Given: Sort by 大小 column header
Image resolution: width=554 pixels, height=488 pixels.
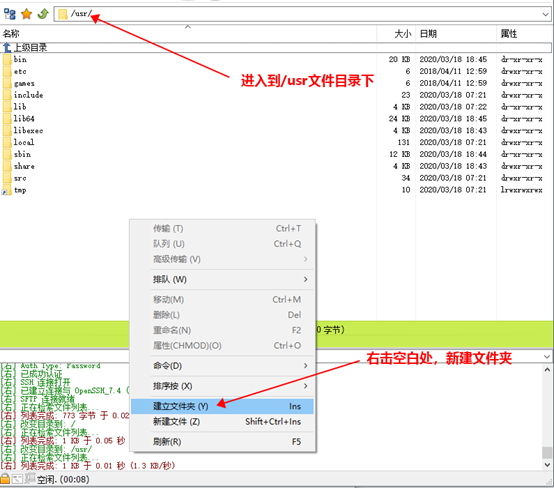Looking at the screenshot, I should (403, 34).
